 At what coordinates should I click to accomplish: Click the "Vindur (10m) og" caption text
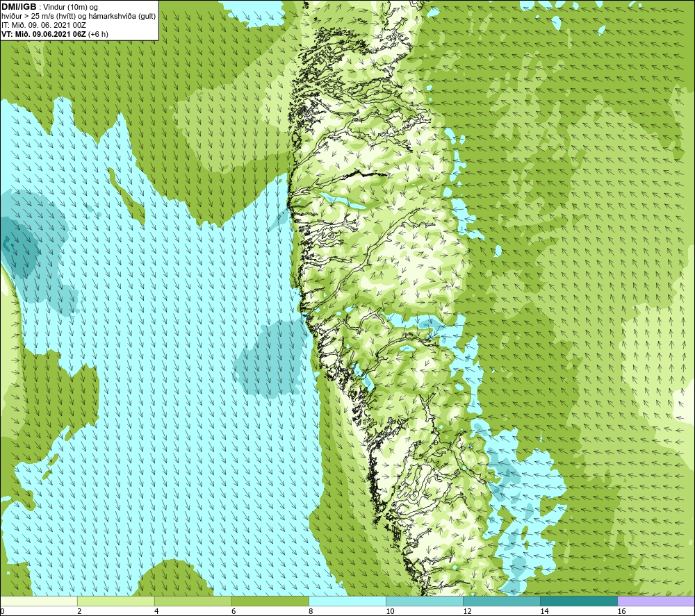(x=70, y=8)
